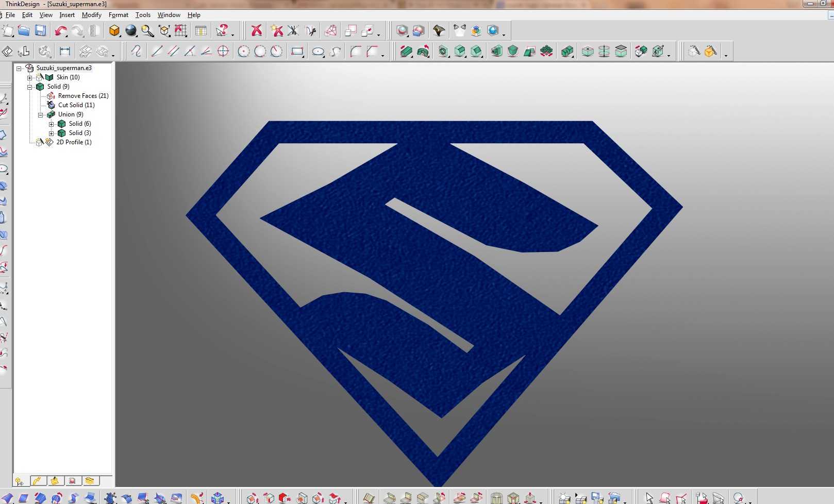Image resolution: width=834 pixels, height=504 pixels.
Task: Expand the Solid (6) tree node
Action: pos(52,124)
